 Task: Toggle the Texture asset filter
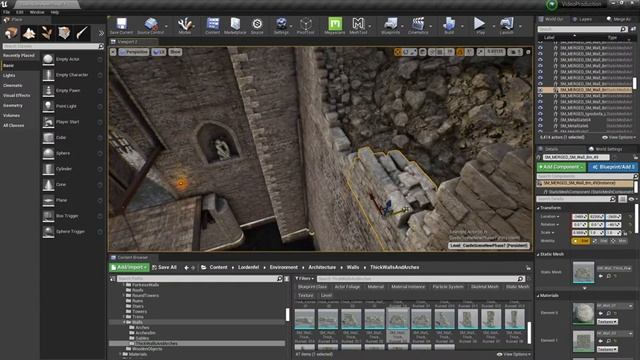pyautogui.click(x=305, y=295)
